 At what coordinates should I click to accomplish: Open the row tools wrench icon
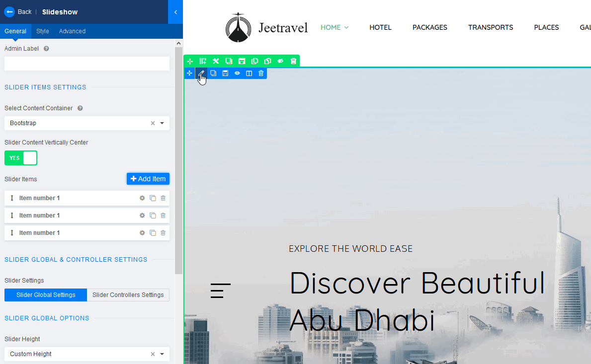tap(216, 61)
